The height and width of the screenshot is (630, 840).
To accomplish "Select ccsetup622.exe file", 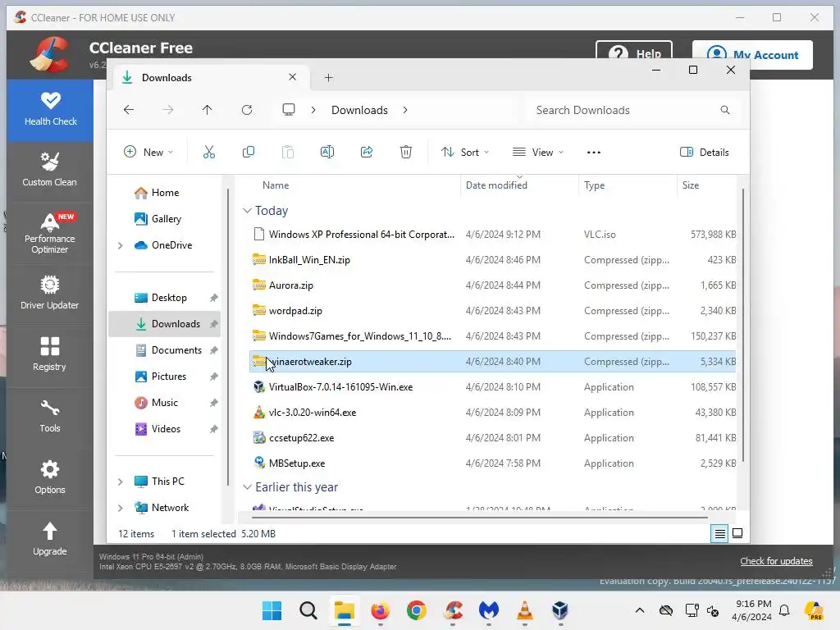I will coord(492,438).
